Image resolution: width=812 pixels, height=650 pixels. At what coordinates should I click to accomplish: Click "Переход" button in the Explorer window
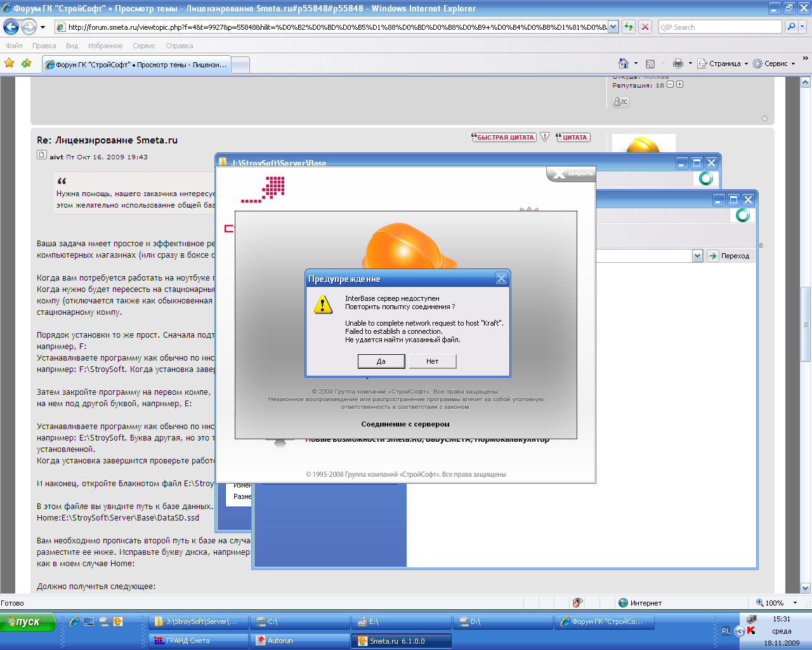(729, 256)
